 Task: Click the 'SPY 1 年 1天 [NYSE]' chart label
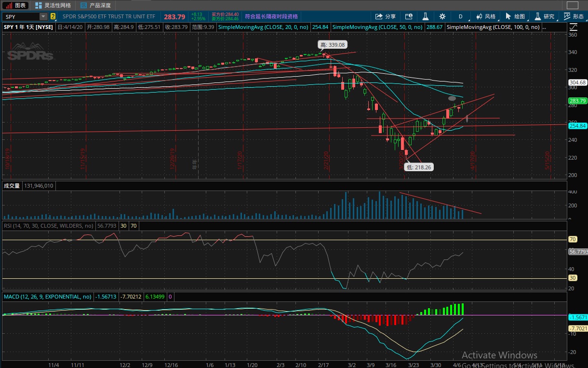[28, 27]
